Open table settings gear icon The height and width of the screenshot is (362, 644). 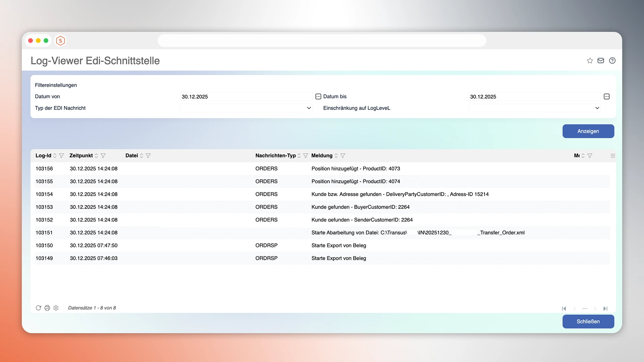click(56, 308)
